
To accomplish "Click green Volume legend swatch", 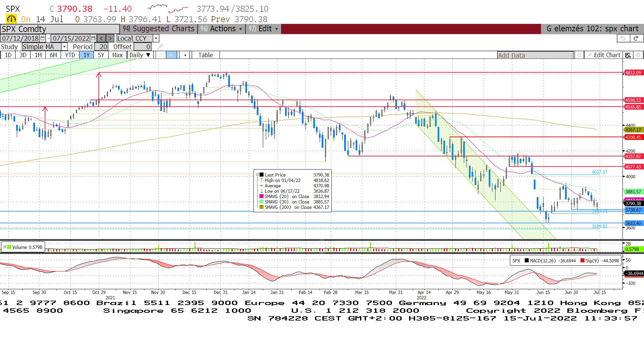I will [x=9, y=247].
